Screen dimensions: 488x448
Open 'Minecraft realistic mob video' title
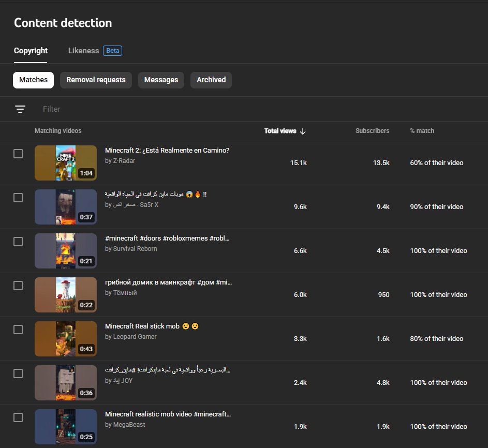click(x=168, y=414)
